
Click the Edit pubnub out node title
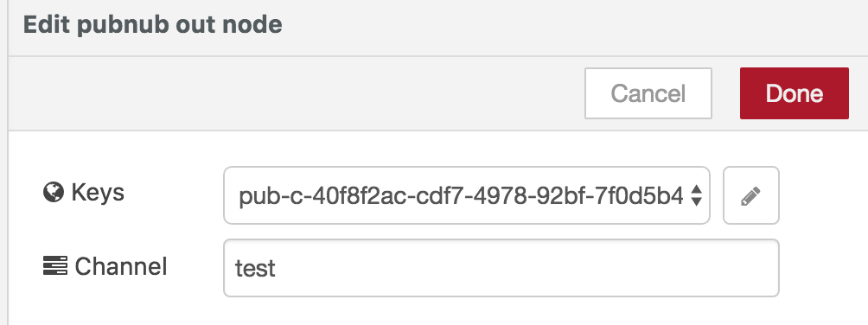(153, 25)
